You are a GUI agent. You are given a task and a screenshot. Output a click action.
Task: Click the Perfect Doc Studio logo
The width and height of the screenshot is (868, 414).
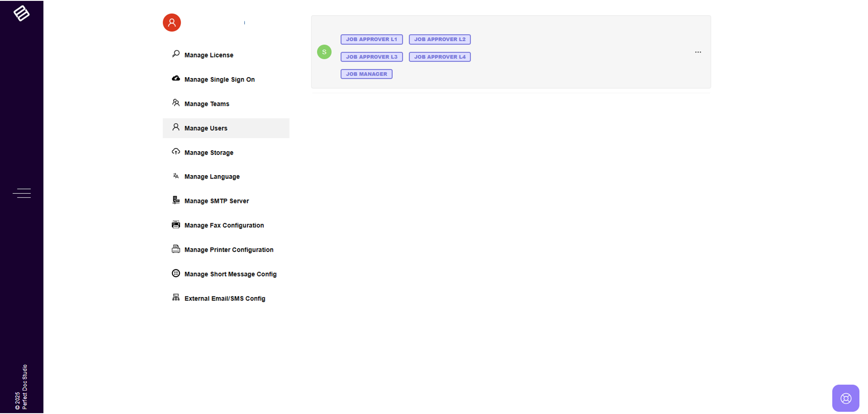[21, 13]
